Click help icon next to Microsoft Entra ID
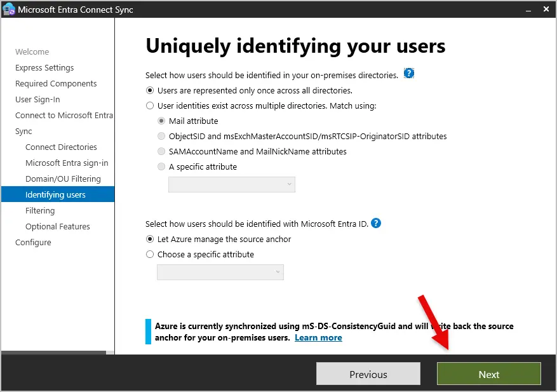Screen dimensions: 557x392 tap(376, 223)
